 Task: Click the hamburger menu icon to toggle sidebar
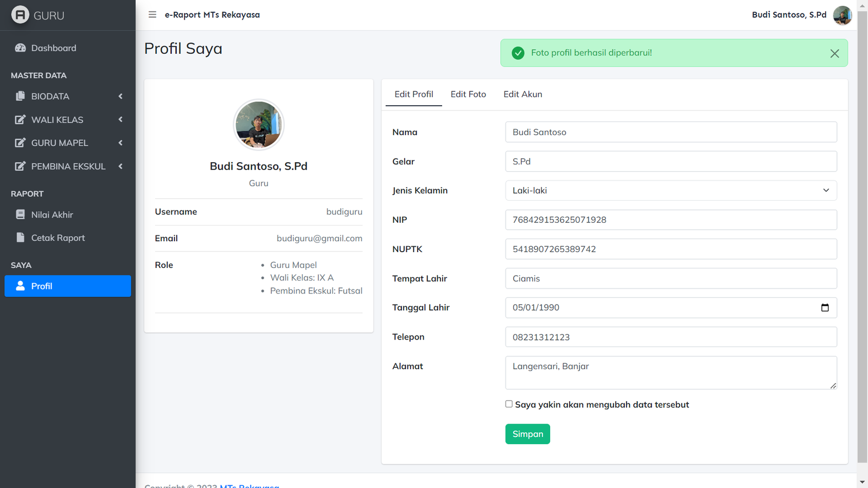click(152, 15)
